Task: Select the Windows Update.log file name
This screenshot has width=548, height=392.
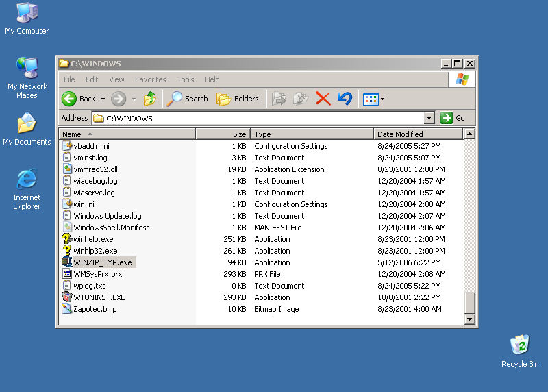Action: tap(108, 216)
